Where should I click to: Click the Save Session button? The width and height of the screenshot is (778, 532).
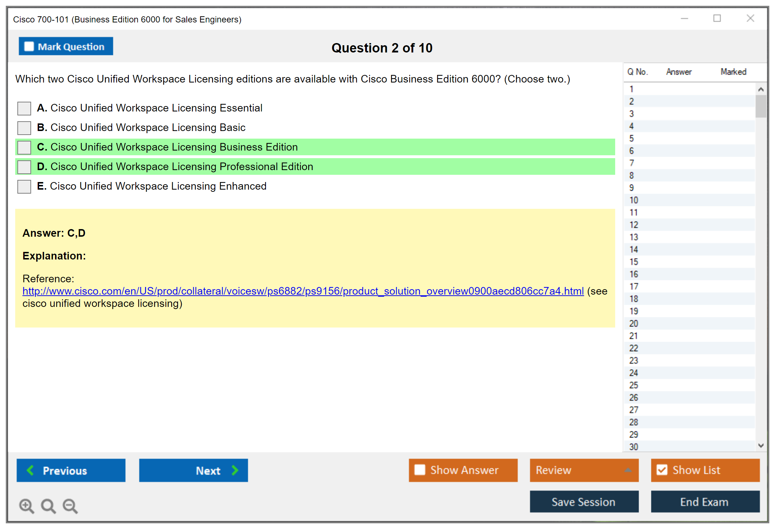[x=584, y=502]
